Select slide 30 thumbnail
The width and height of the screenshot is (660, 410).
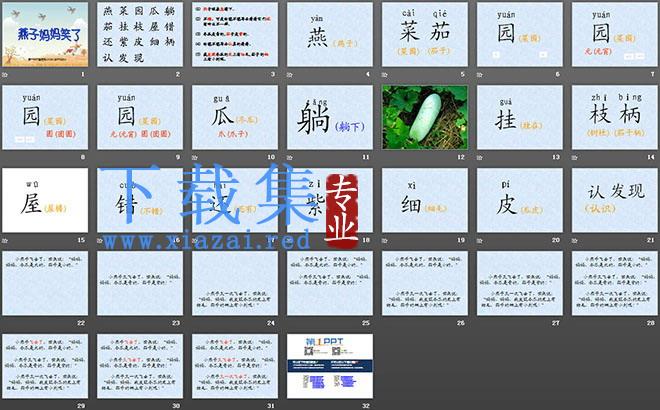coord(140,366)
